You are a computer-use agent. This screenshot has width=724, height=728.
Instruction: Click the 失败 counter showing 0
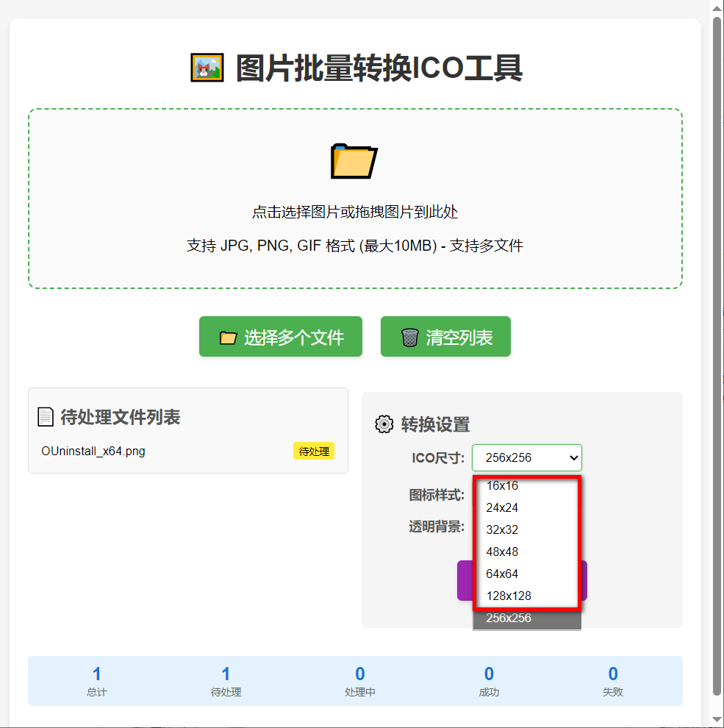[612, 681]
